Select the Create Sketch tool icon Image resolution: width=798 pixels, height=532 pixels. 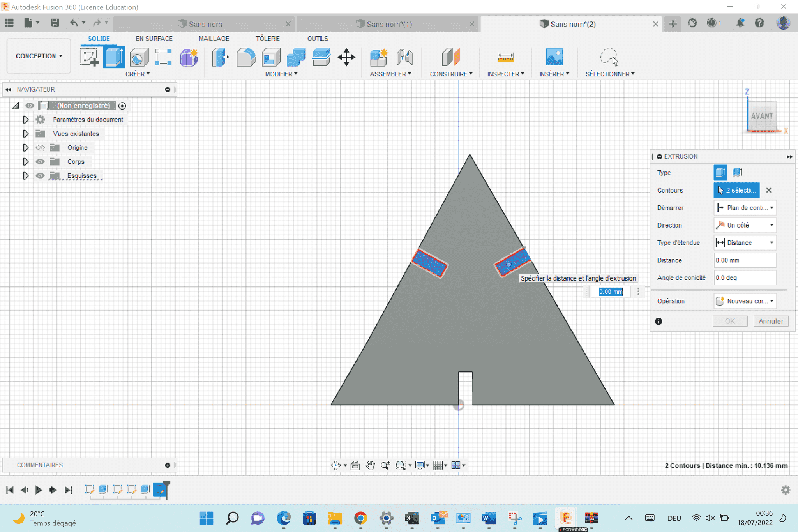pos(89,57)
